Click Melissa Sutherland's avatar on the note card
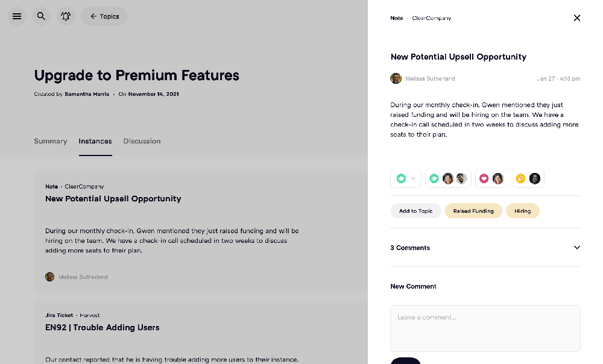 (49, 277)
